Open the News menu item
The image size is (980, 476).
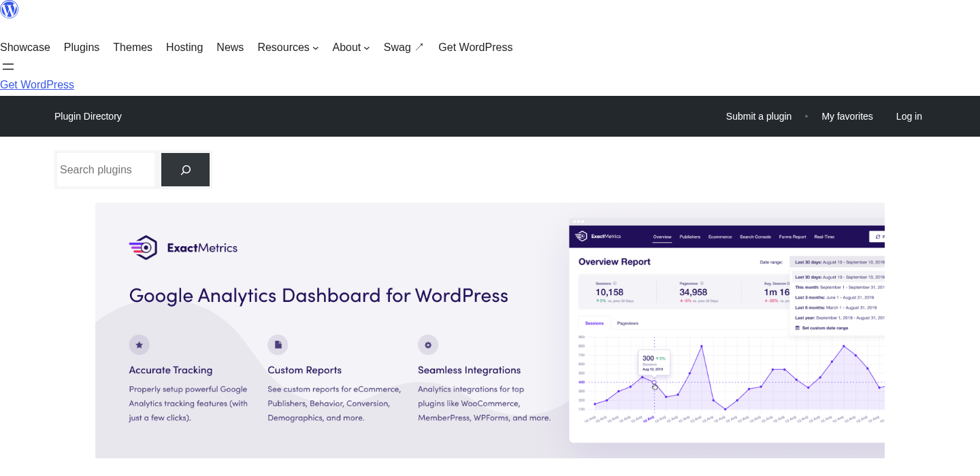pos(230,48)
